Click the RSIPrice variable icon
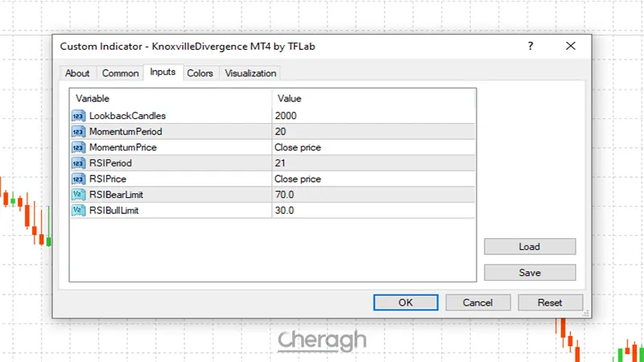This screenshot has height=362, width=644. pos(78,179)
